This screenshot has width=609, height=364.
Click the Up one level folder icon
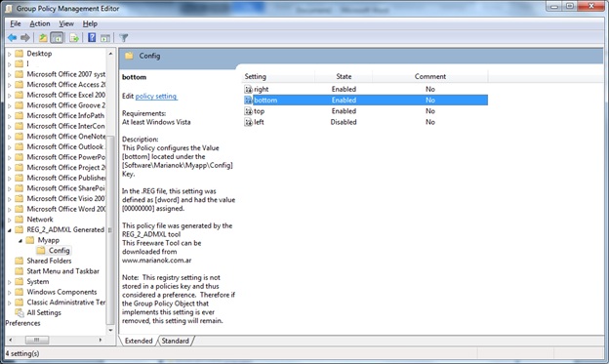coord(43,38)
